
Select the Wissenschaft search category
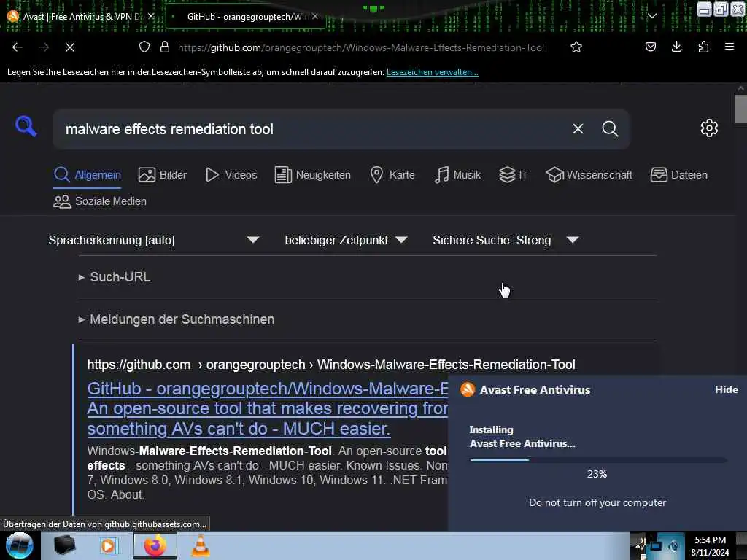point(589,175)
